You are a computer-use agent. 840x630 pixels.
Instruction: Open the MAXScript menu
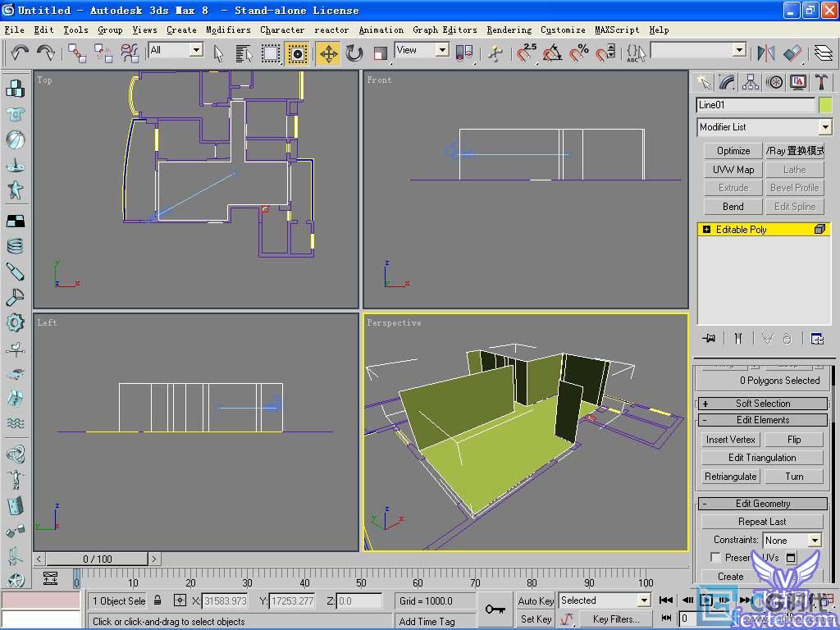[x=617, y=30]
